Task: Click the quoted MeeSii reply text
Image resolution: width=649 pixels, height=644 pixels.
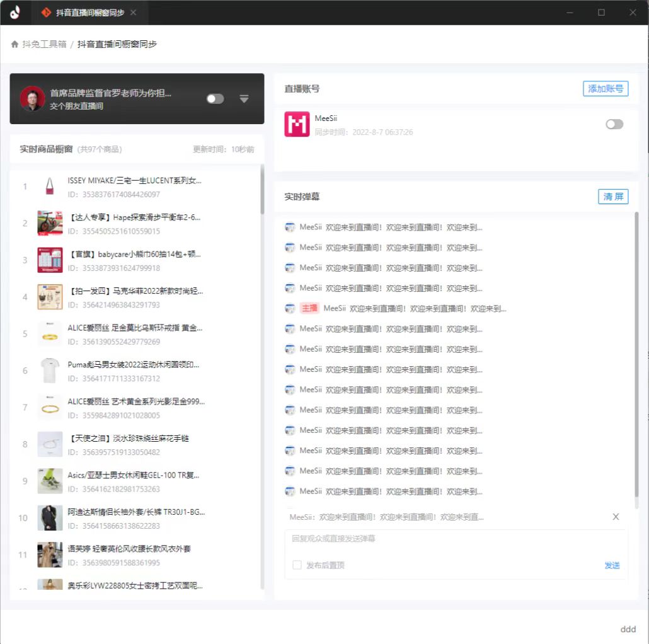Action: click(387, 517)
